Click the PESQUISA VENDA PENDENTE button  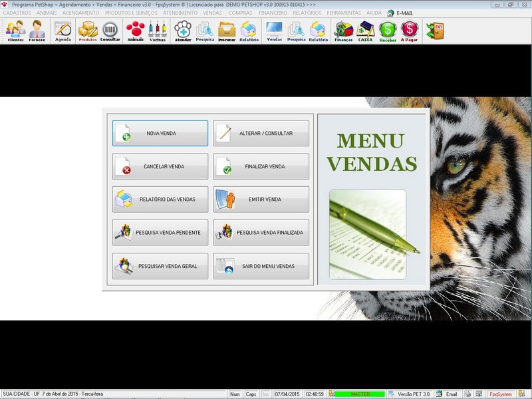[x=160, y=232]
